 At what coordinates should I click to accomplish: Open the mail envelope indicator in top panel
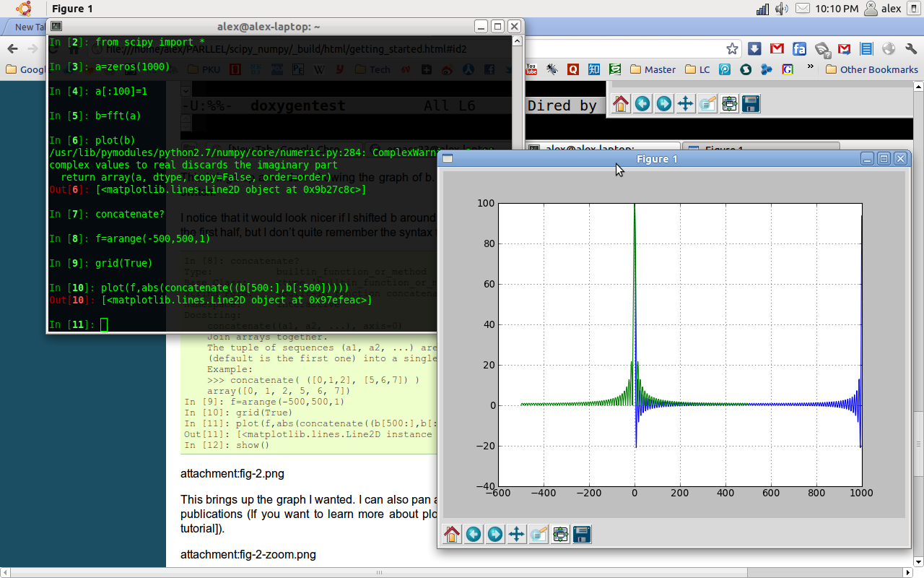tap(803, 9)
